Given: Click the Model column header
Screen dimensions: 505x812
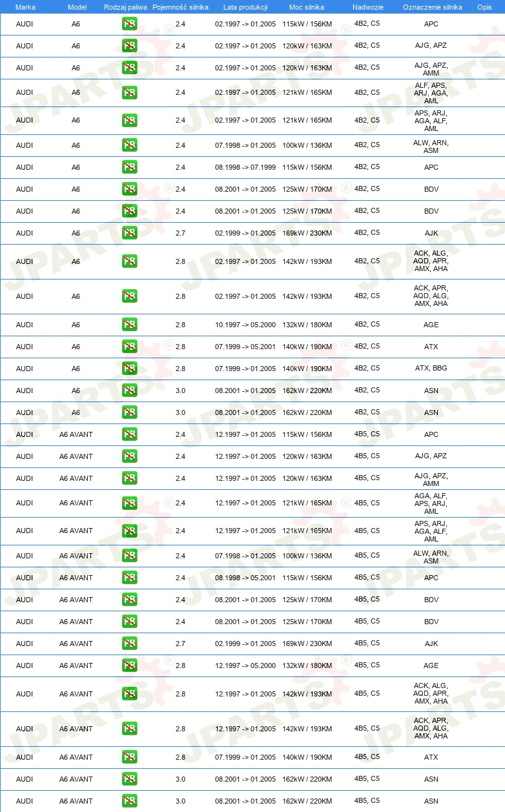Looking at the screenshot, I should (x=77, y=7).
